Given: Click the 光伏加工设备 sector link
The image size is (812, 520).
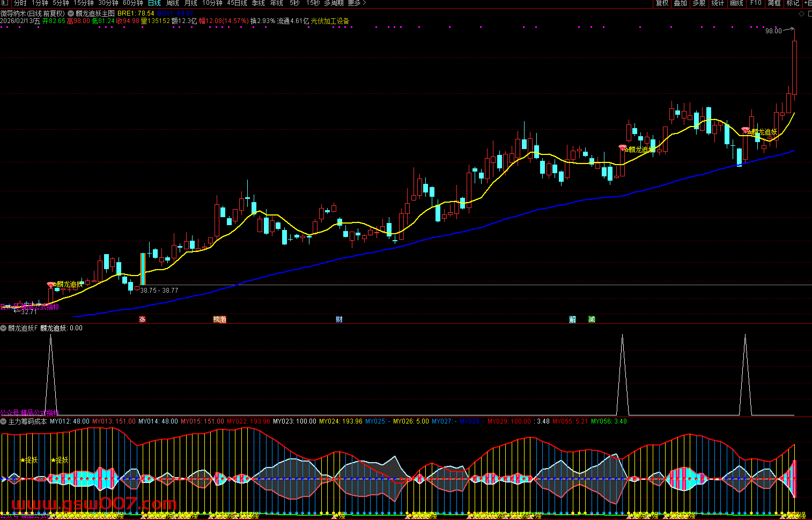Looking at the screenshot, I should pyautogui.click(x=330, y=21).
